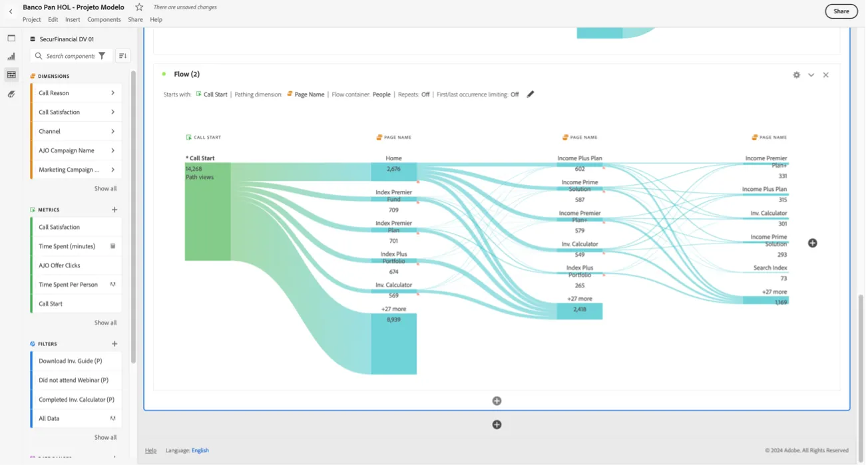868x467 pixels.
Task: Open the Panels icon in left rail
Action: pos(11,39)
